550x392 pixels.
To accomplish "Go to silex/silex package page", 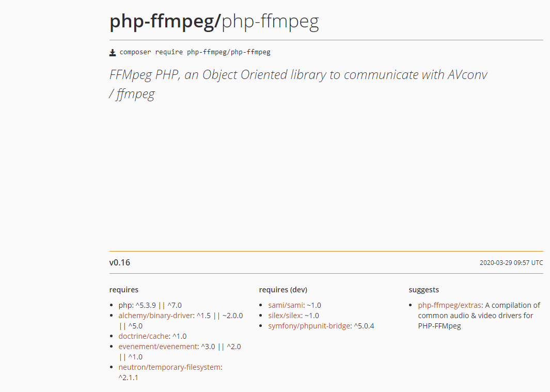I will (x=285, y=316).
